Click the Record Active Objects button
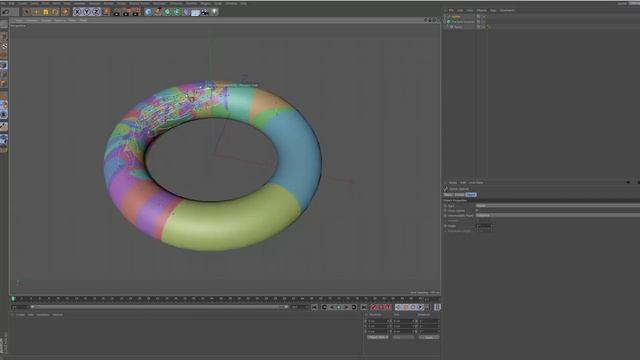The width and height of the screenshot is (640, 360). pos(374,307)
